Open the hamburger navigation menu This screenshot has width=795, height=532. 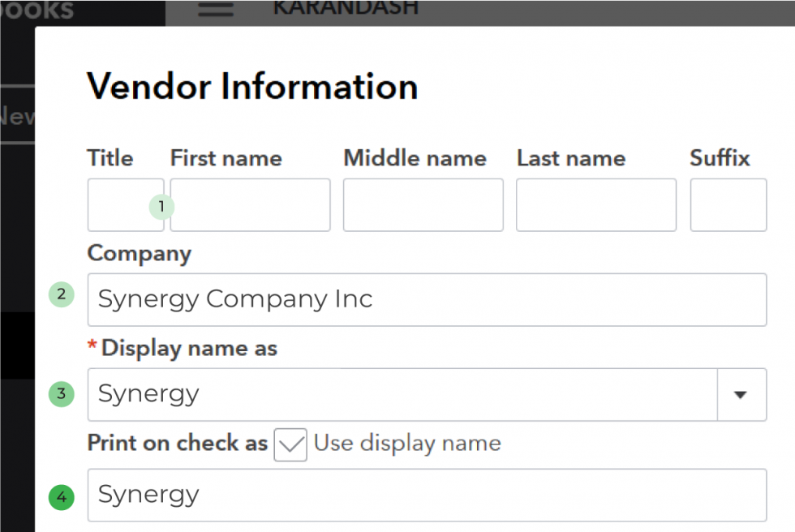pos(216,10)
